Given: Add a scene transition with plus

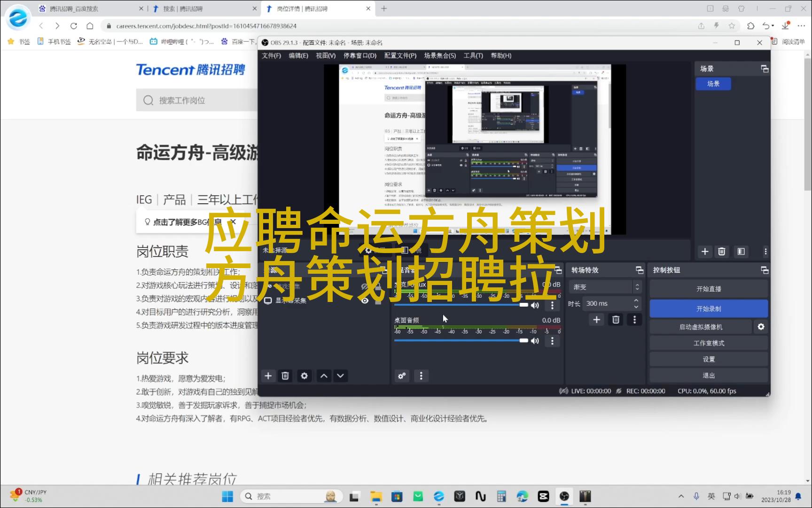Looking at the screenshot, I should 596,320.
